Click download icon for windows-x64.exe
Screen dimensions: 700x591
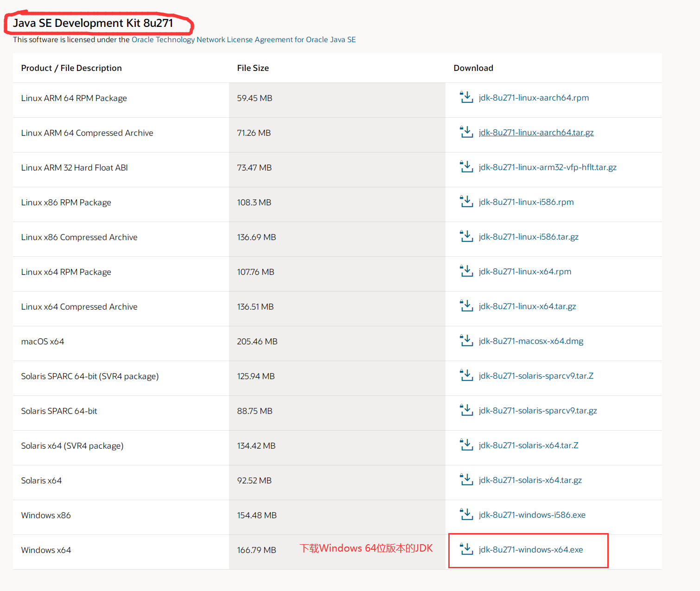(466, 549)
